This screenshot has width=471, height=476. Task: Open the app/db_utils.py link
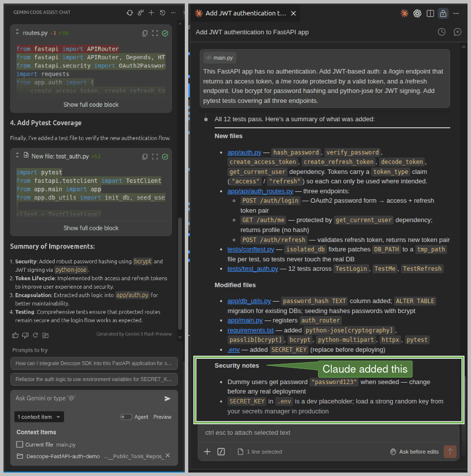[249, 301]
